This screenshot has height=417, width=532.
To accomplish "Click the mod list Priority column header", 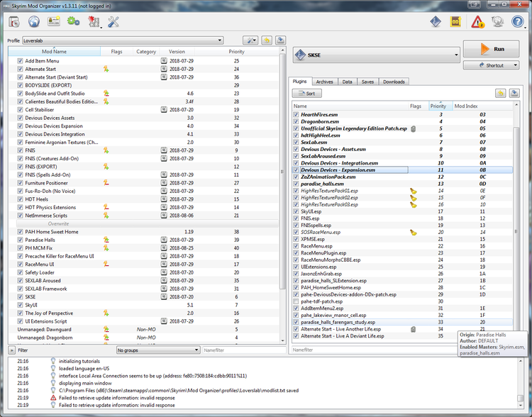I will (x=236, y=52).
